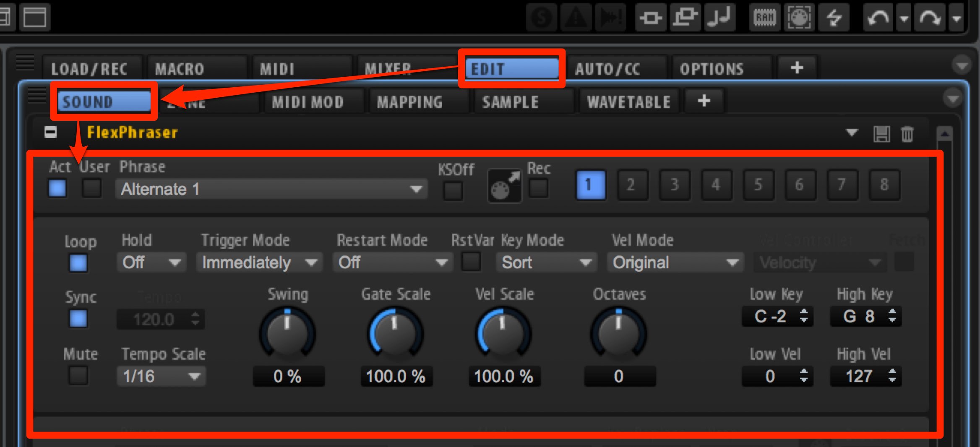Open the Trigger Mode dropdown
Image resolution: width=980 pixels, height=447 pixels.
[x=259, y=262]
